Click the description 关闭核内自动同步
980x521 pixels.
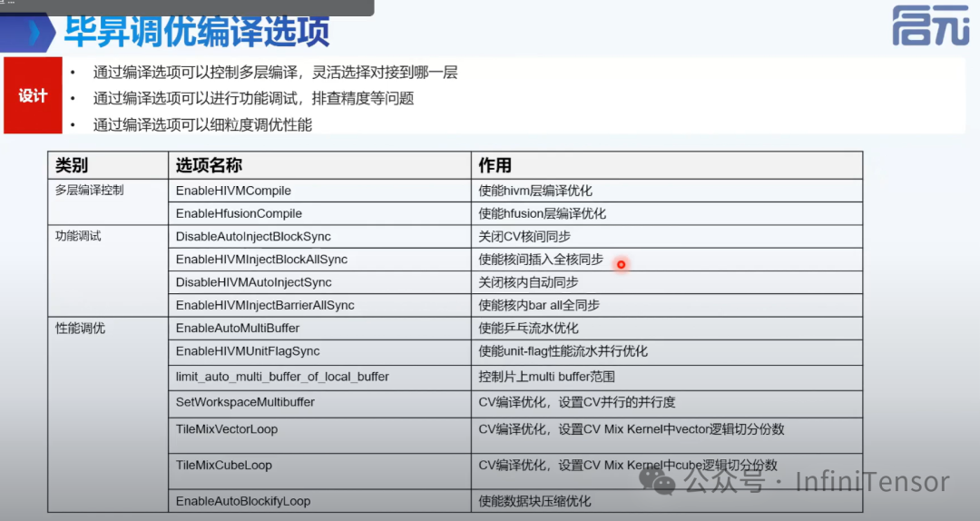tap(528, 282)
